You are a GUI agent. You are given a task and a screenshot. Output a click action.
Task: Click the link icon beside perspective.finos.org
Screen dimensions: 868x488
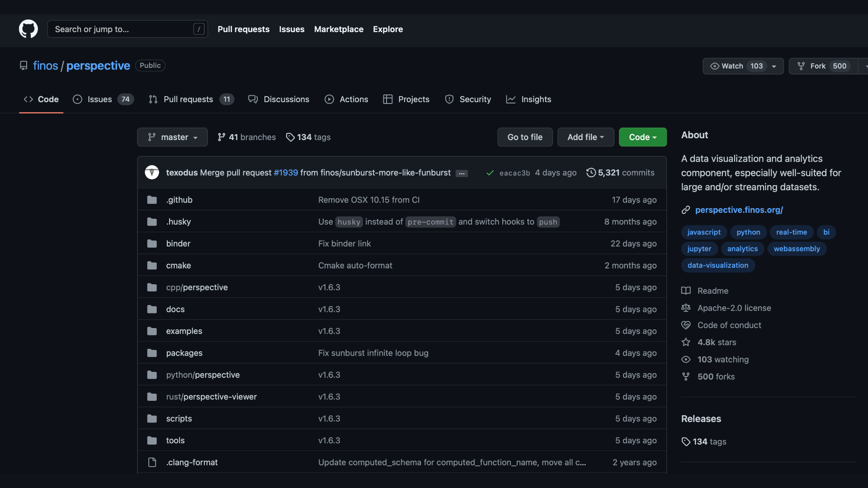[686, 210]
